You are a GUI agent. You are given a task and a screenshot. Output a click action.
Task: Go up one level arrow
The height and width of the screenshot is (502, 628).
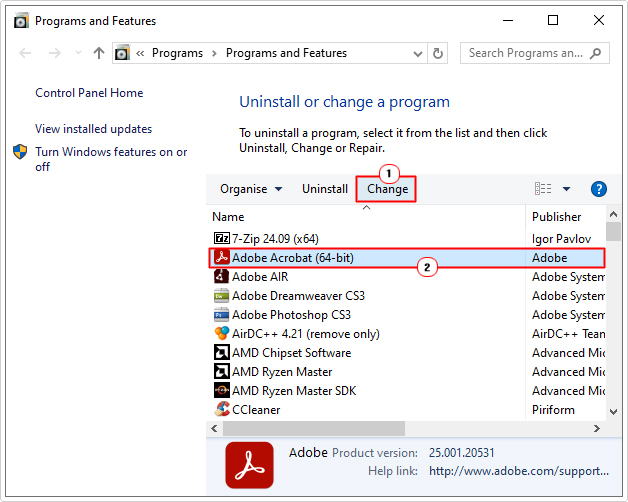[x=99, y=53]
